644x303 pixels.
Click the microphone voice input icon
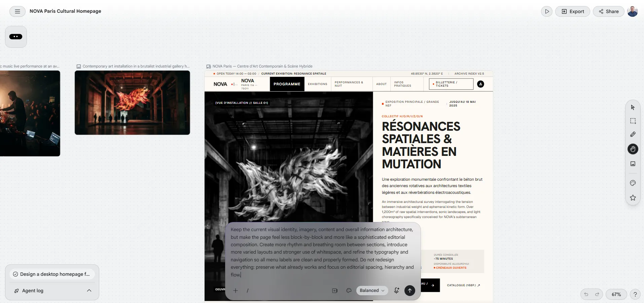pos(397,291)
